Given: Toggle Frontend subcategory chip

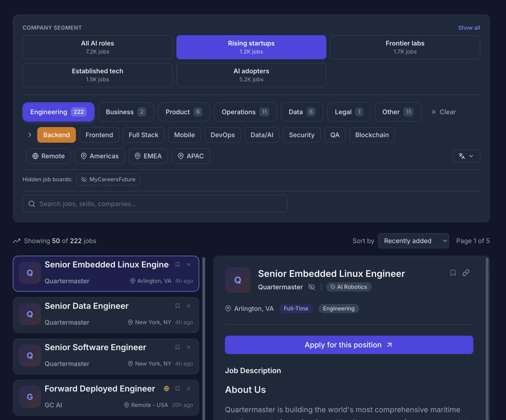Looking at the screenshot, I should click(x=99, y=135).
